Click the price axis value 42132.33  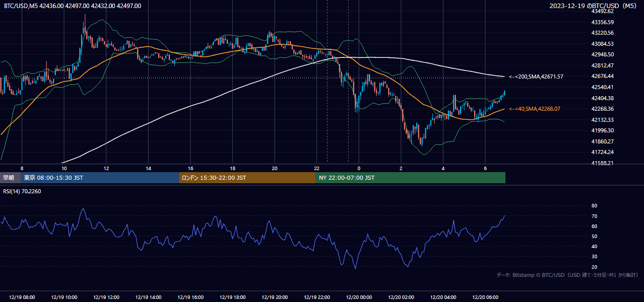click(602, 120)
